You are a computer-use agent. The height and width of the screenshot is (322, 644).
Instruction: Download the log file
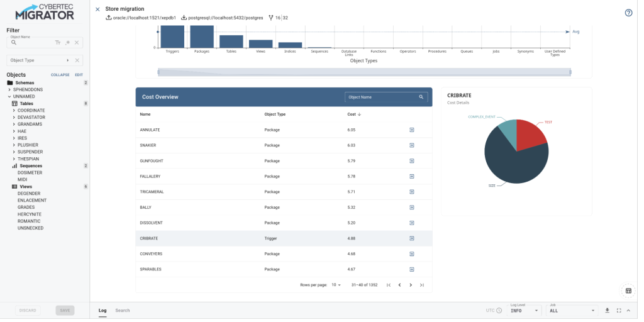pos(608,310)
